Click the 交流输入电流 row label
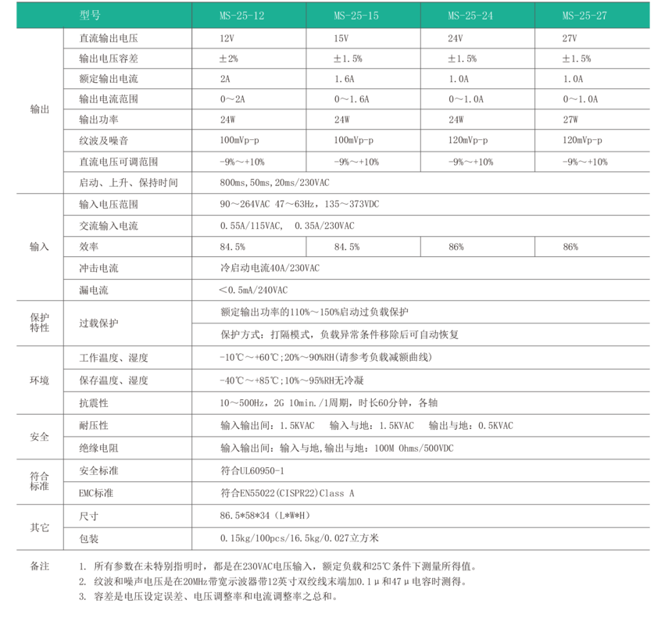Viewport: 672px width, 618px height. click(109, 226)
